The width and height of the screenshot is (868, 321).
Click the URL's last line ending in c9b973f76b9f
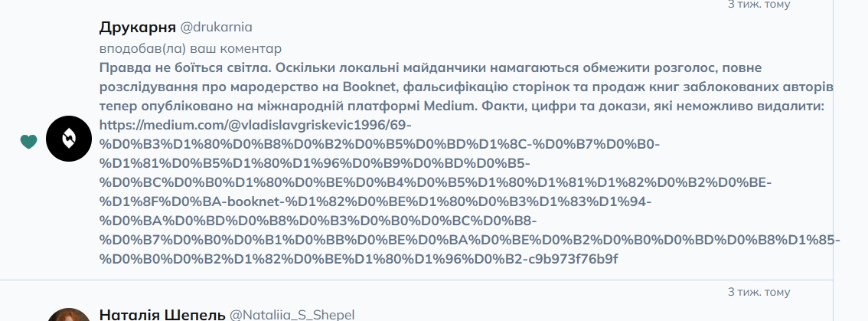358,259
